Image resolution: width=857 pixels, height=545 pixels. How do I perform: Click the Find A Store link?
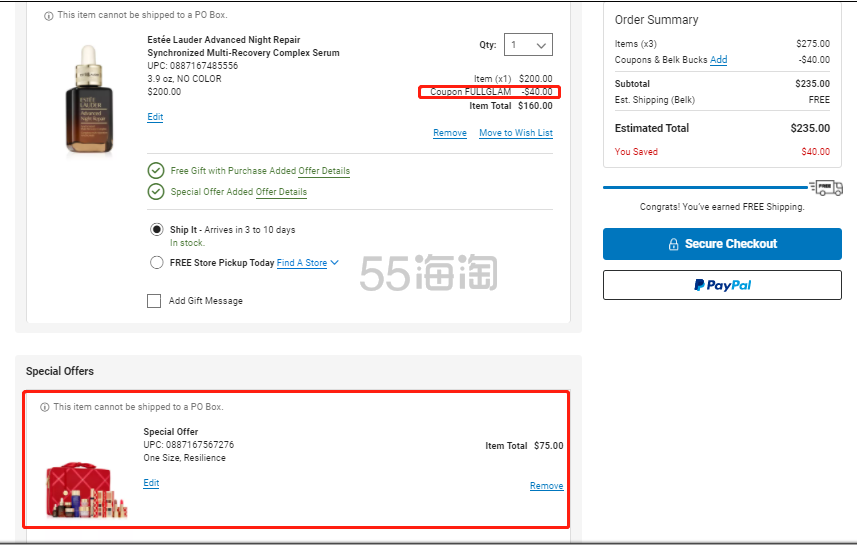click(302, 263)
